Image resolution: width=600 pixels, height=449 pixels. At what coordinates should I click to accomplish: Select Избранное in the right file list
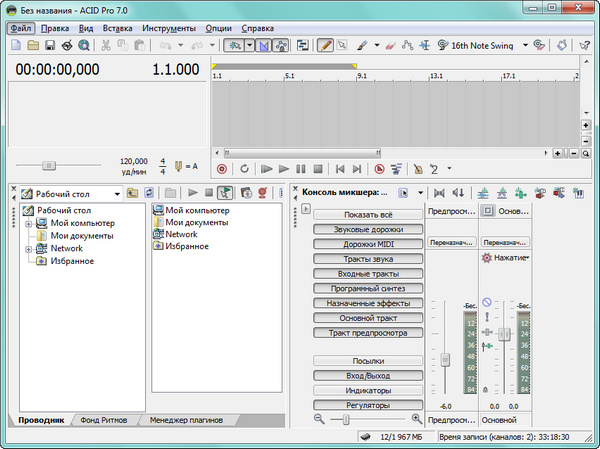click(186, 246)
